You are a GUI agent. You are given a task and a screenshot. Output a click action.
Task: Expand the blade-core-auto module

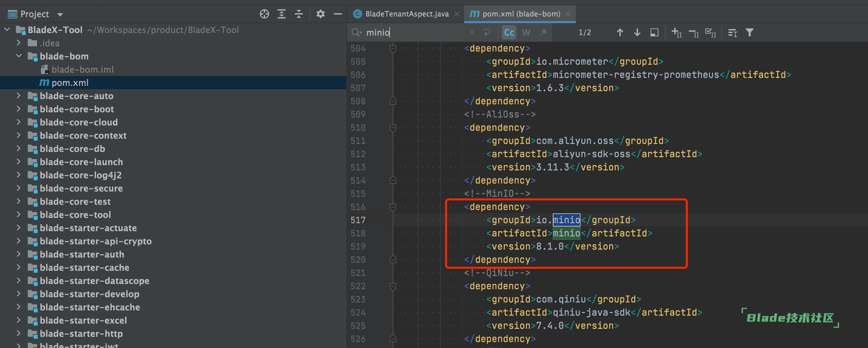(x=19, y=95)
